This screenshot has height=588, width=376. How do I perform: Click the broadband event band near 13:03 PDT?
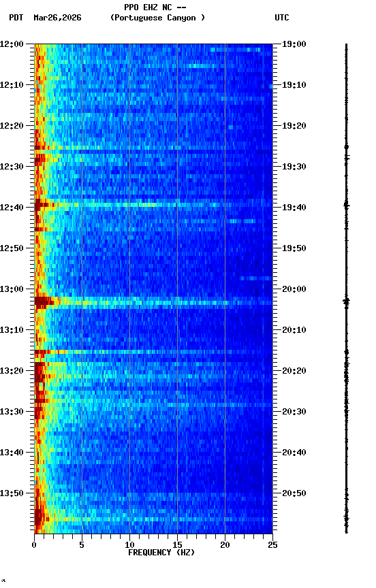tap(153, 302)
